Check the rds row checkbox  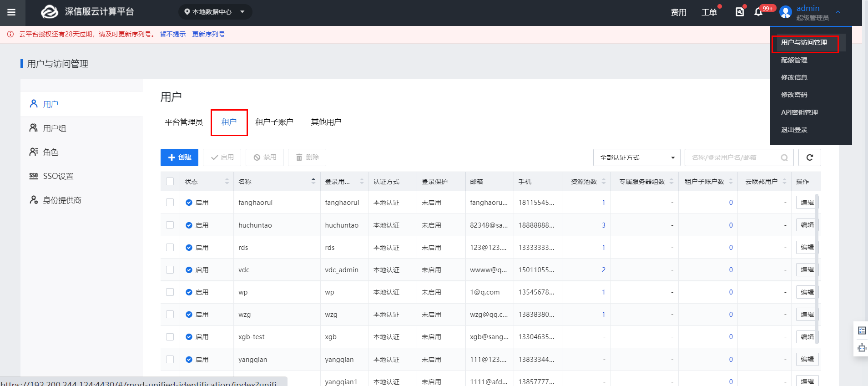coord(170,247)
